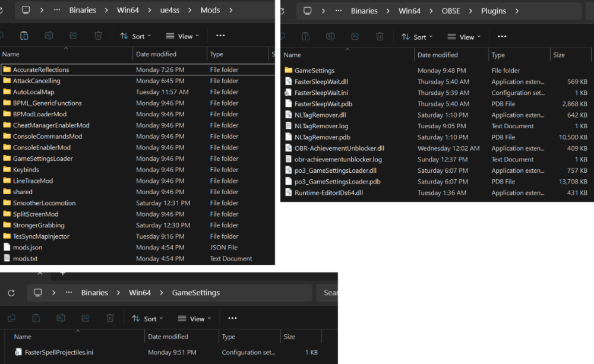Navigate to ue4ss breadcrumb in Mods window

click(x=170, y=10)
